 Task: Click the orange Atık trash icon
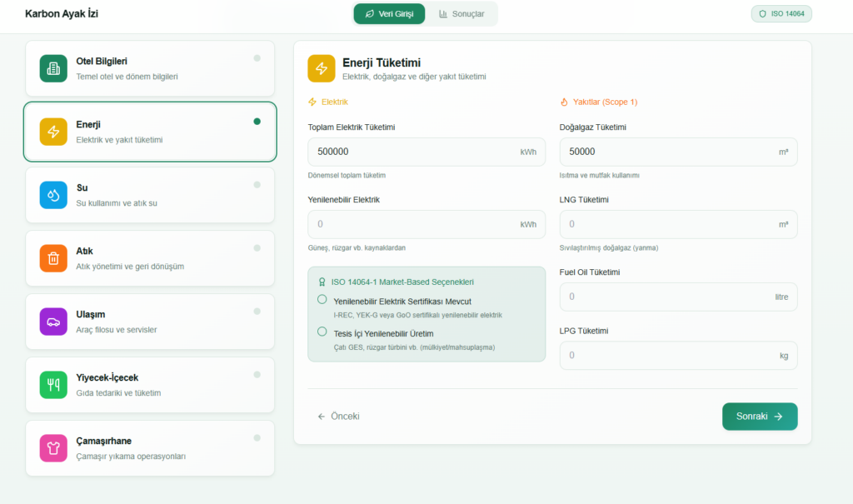[x=53, y=258]
